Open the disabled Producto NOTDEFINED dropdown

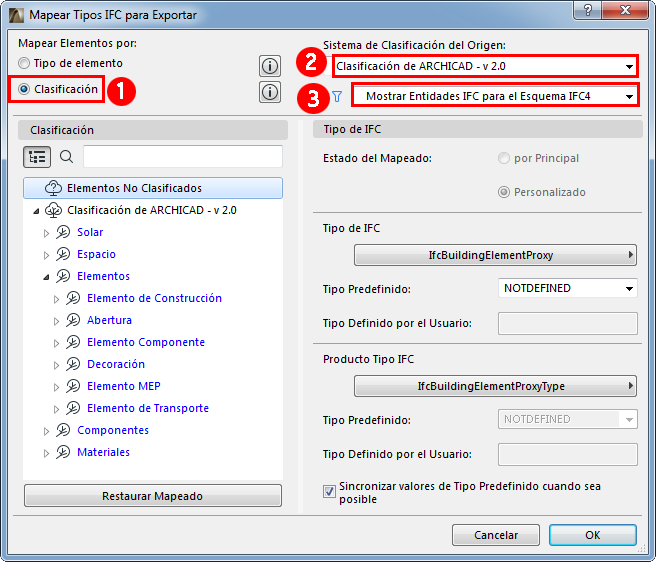[x=568, y=419]
